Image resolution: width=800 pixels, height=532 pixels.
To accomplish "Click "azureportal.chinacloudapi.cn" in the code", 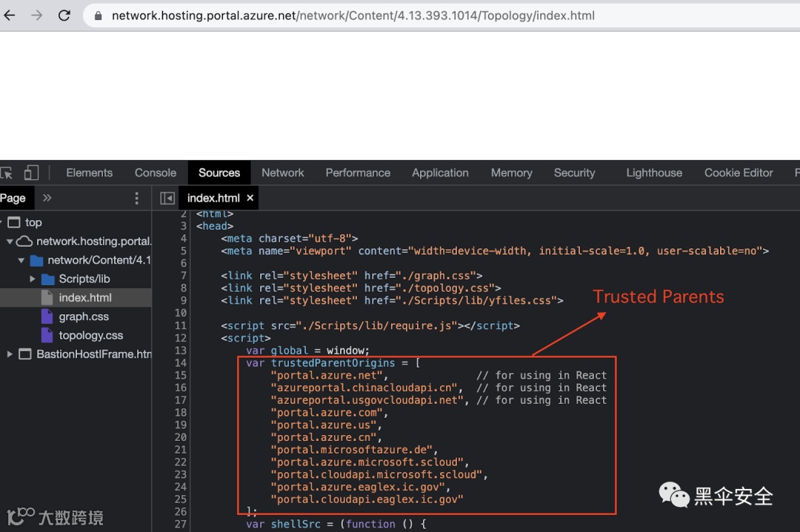I will (364, 388).
